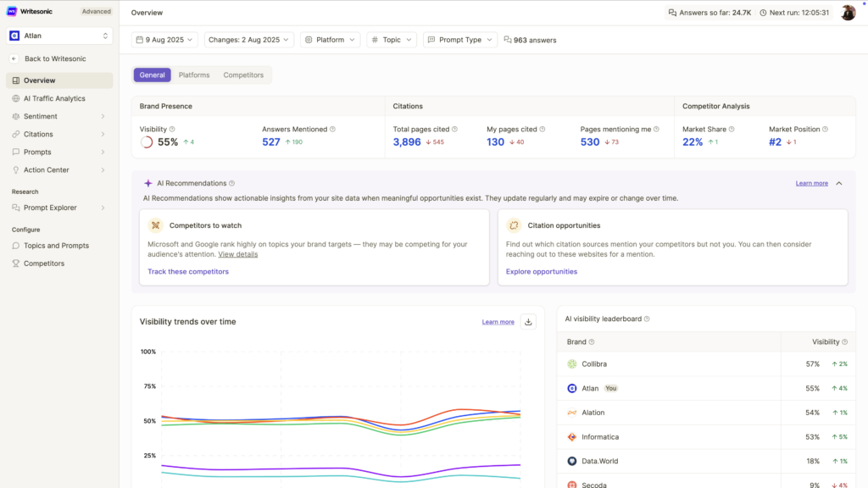
Task: Open AI Traffic Analytics in the sidebar
Action: click(53, 97)
